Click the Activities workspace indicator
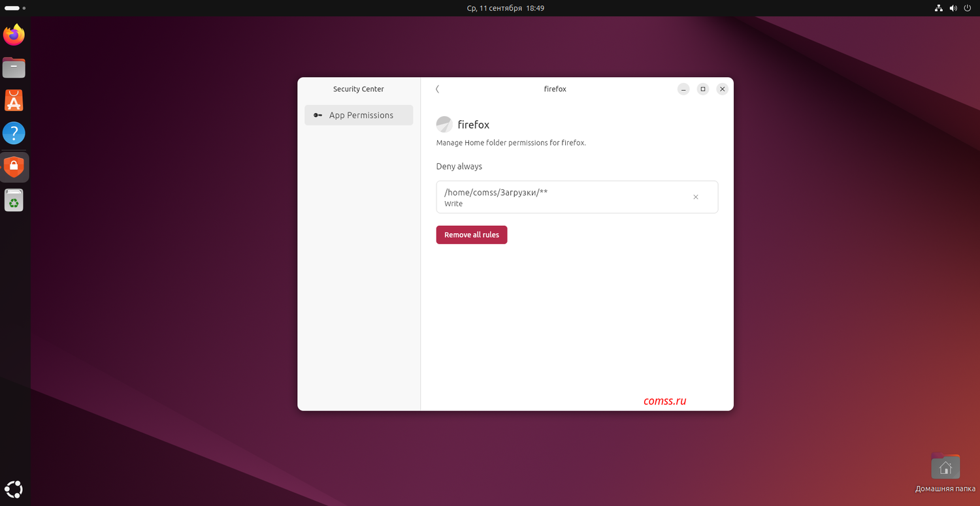 point(14,8)
